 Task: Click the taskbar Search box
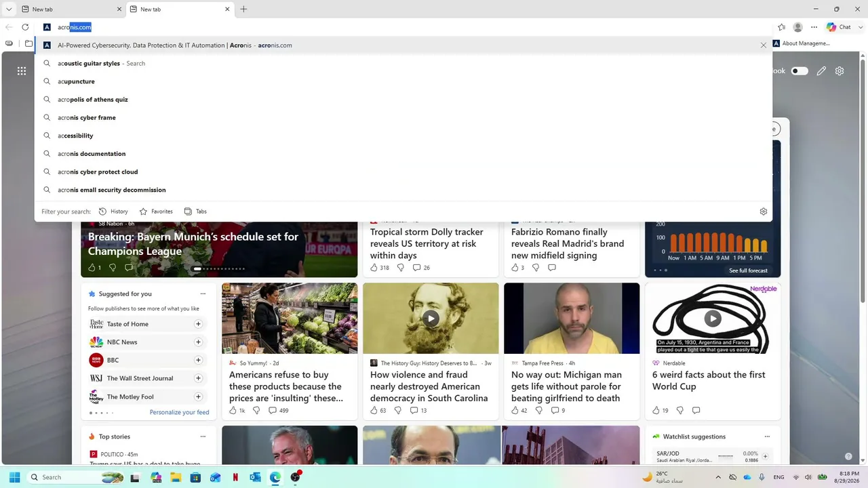(x=77, y=477)
